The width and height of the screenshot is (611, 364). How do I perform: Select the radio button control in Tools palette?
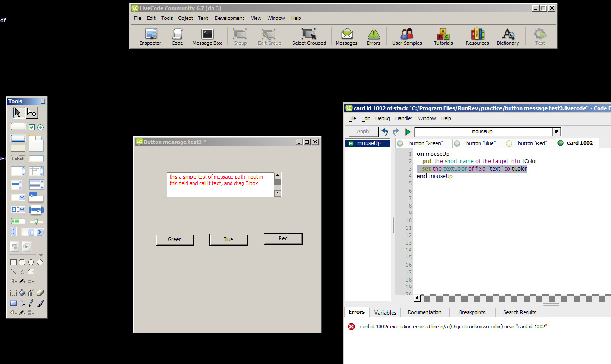[40, 127]
